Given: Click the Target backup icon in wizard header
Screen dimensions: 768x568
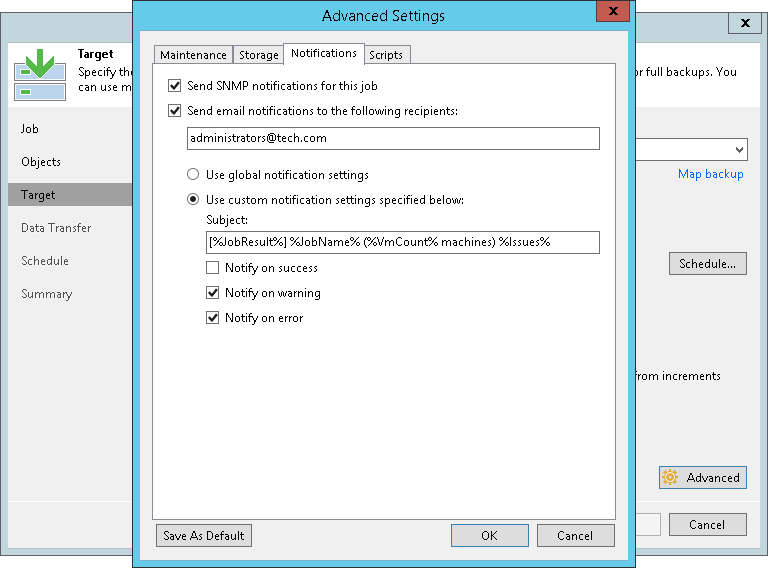Looking at the screenshot, I should pyautogui.click(x=40, y=74).
